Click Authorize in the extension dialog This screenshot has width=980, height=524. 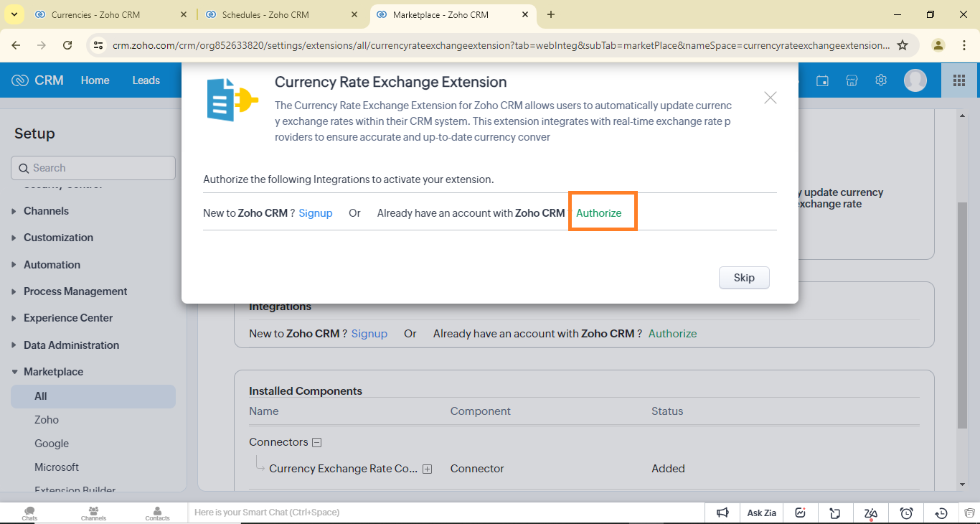pos(599,213)
